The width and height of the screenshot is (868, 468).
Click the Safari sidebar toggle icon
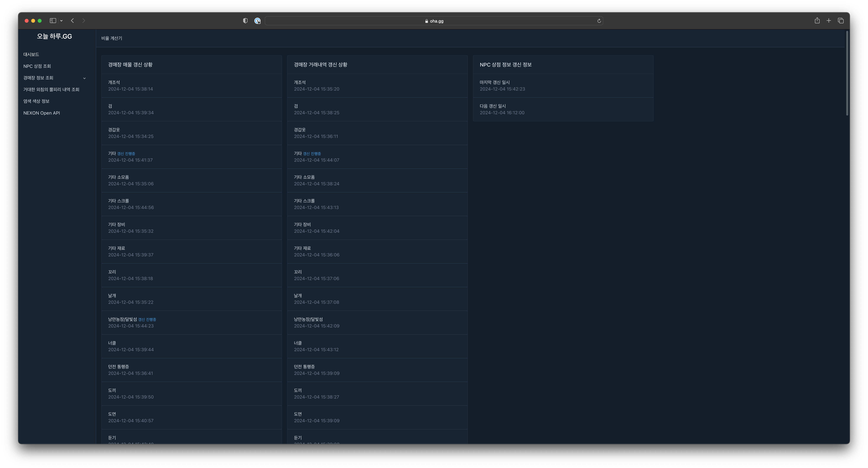click(53, 21)
